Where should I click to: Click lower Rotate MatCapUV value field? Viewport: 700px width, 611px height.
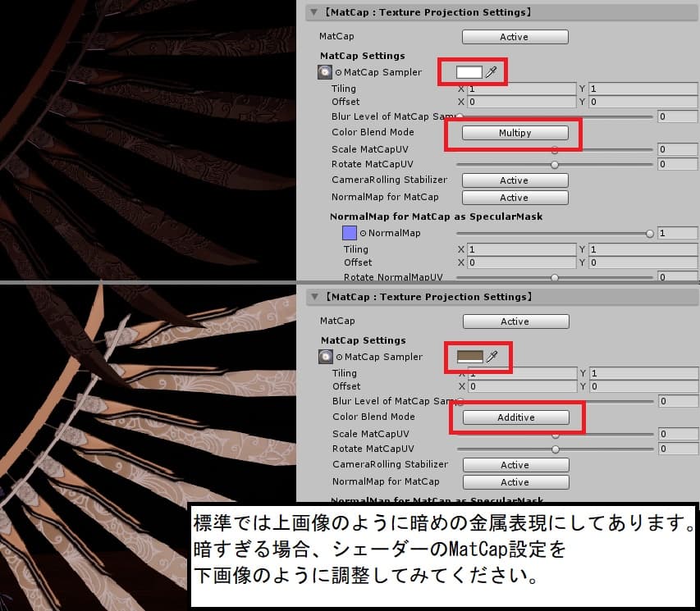tap(679, 449)
